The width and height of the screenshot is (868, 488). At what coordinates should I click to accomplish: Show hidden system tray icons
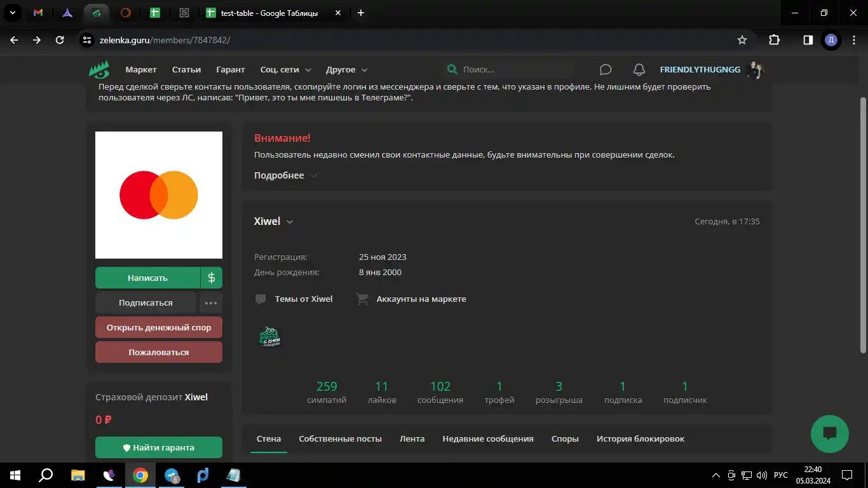716,475
